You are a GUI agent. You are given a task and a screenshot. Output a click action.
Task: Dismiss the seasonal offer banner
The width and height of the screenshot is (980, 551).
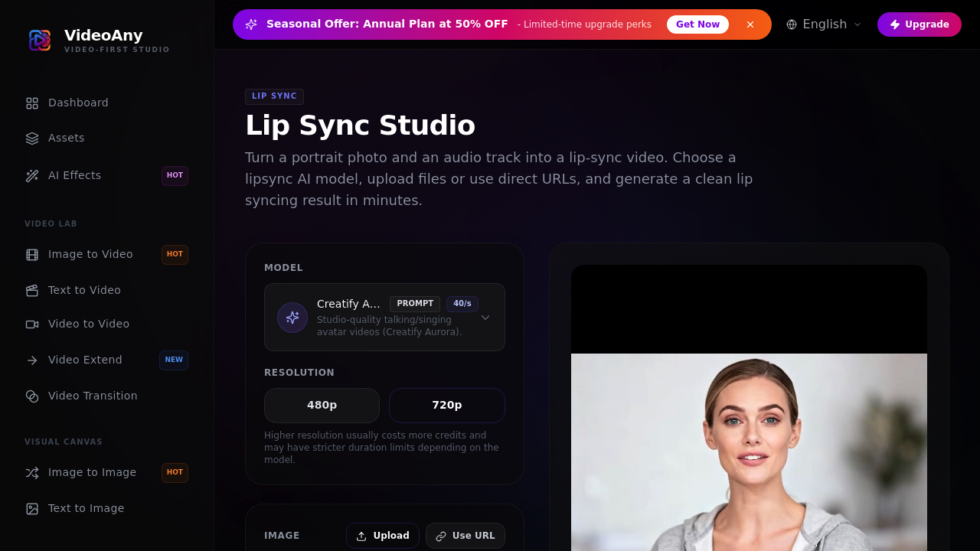click(x=750, y=24)
